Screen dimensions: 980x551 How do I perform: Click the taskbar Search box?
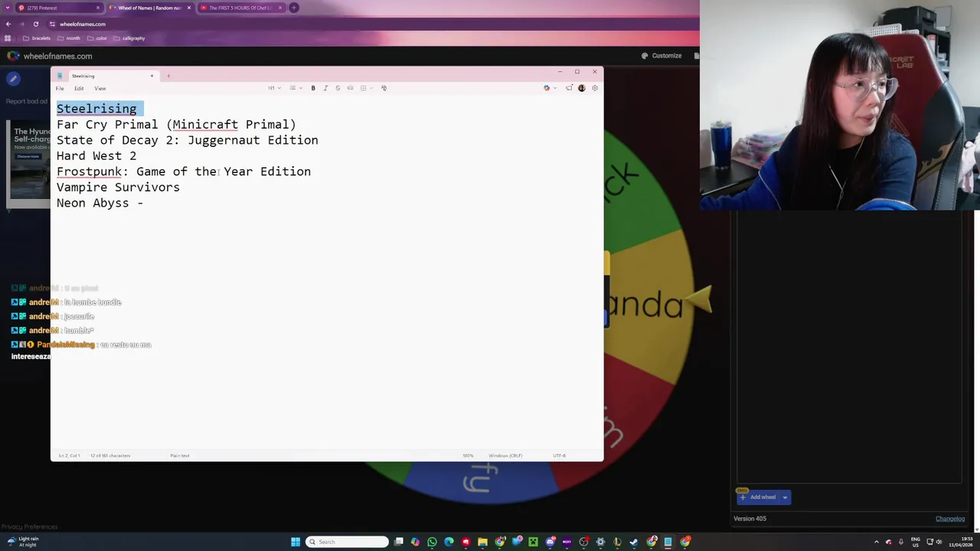(347, 542)
